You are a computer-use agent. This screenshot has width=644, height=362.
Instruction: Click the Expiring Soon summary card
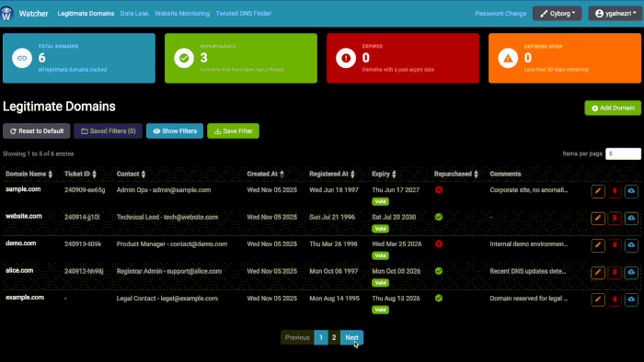(x=565, y=58)
